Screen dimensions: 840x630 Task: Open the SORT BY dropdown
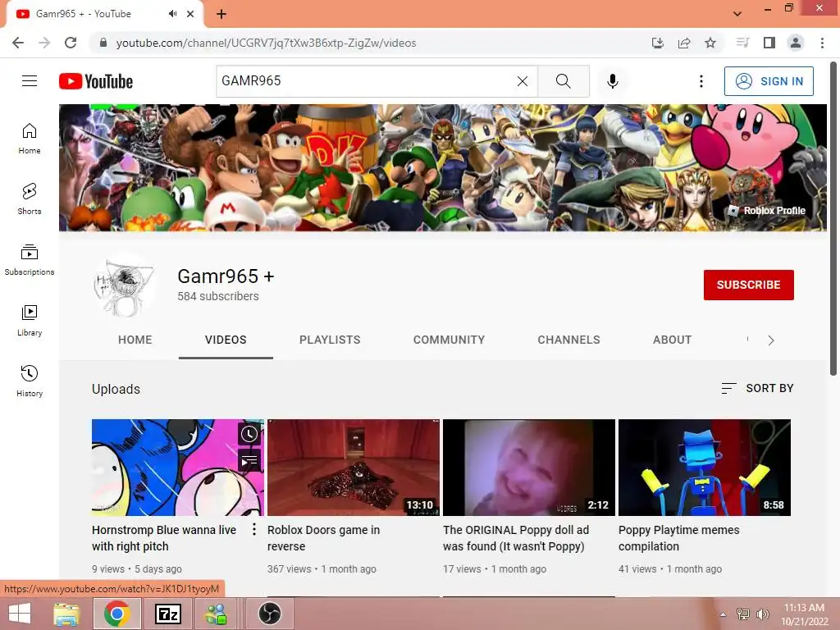(757, 388)
